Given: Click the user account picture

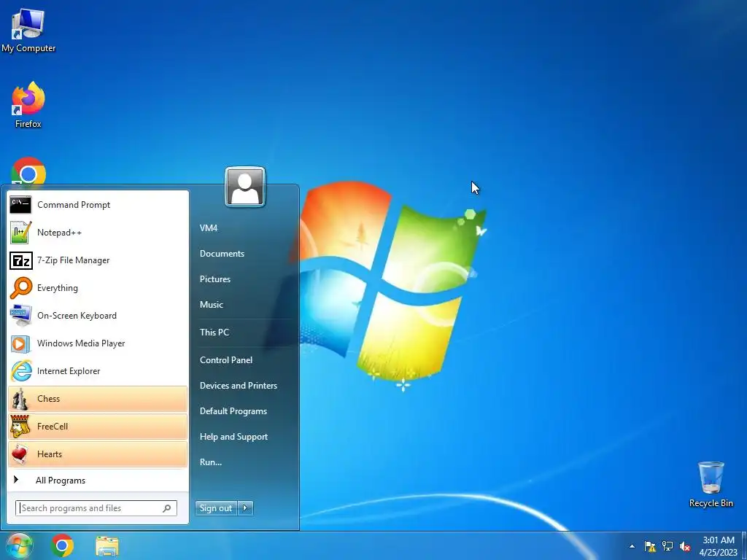Looking at the screenshot, I should (x=245, y=187).
